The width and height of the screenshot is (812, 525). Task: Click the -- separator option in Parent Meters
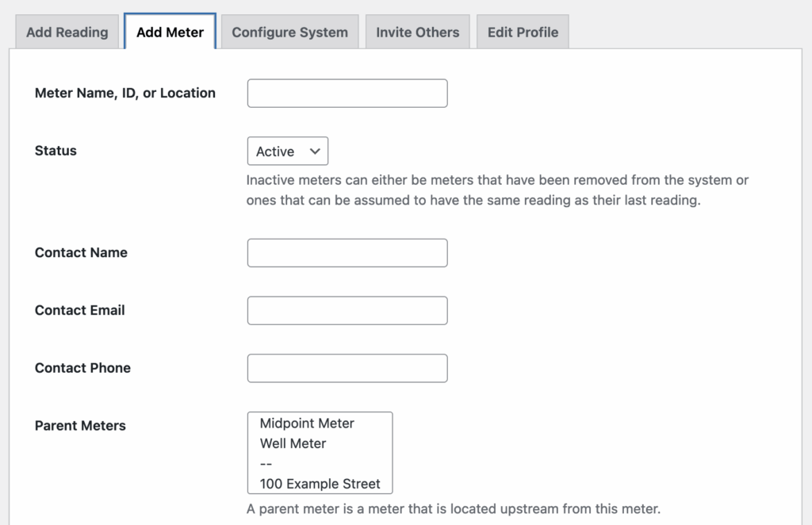point(266,464)
